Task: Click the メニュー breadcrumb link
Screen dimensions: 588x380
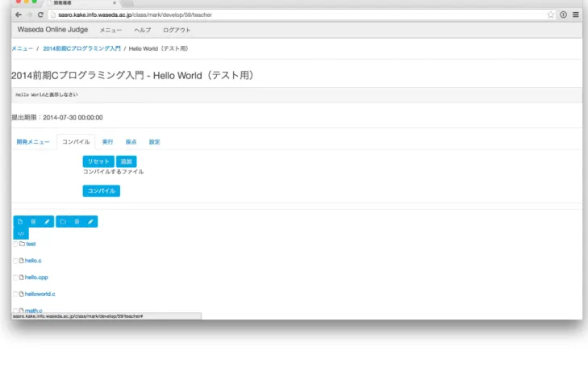Action: (22, 48)
